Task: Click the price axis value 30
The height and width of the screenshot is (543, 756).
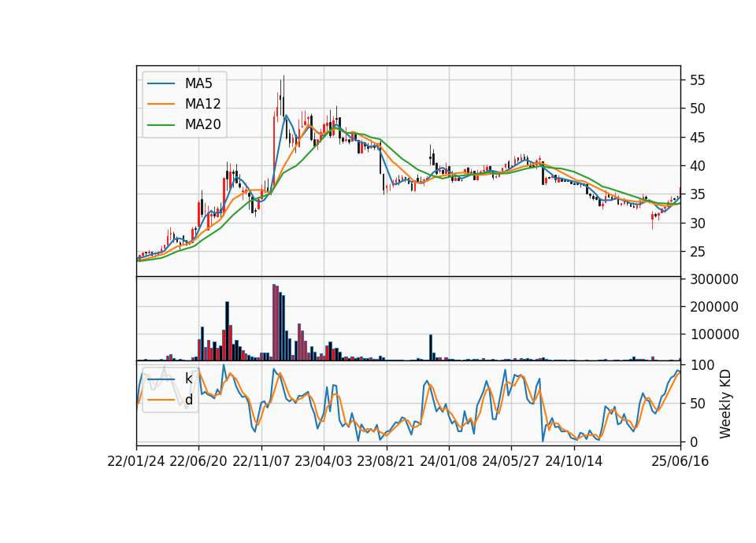Action: 697,223
